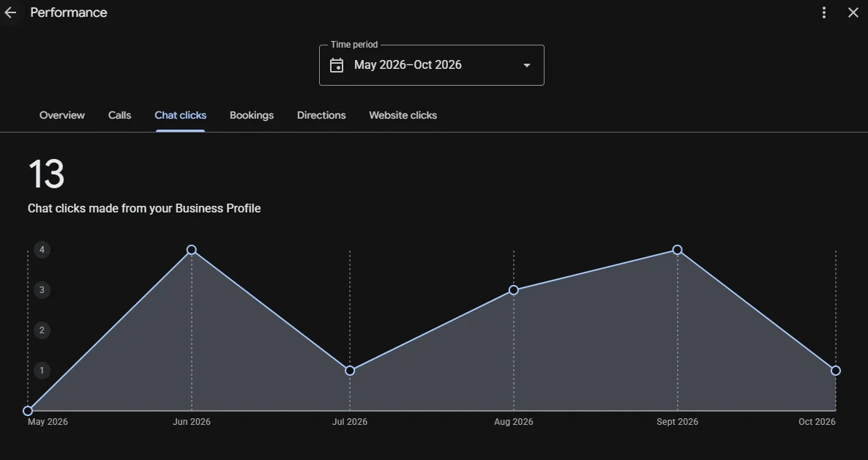Click the 'Aug 2026' axis label

coord(514,422)
